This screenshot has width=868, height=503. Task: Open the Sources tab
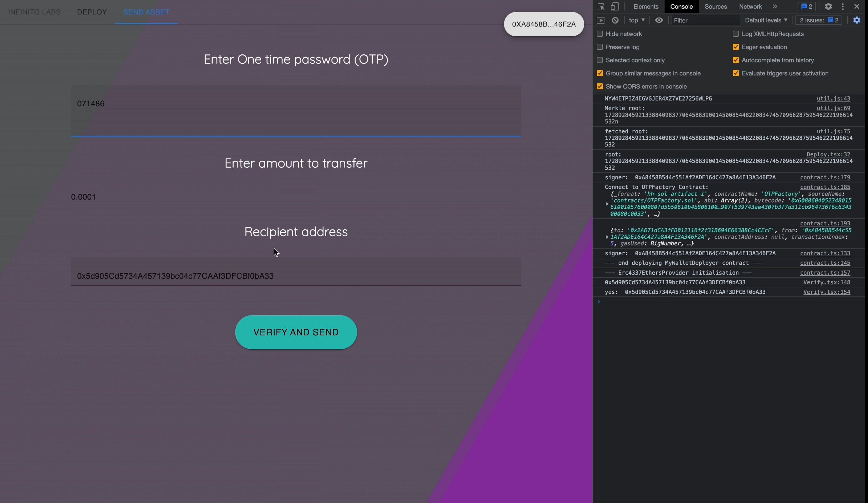[716, 7]
